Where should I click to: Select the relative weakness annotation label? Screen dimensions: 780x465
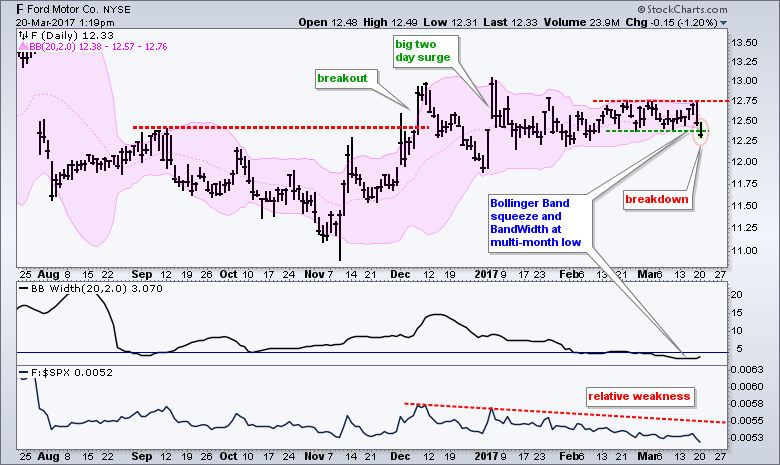[x=639, y=396]
